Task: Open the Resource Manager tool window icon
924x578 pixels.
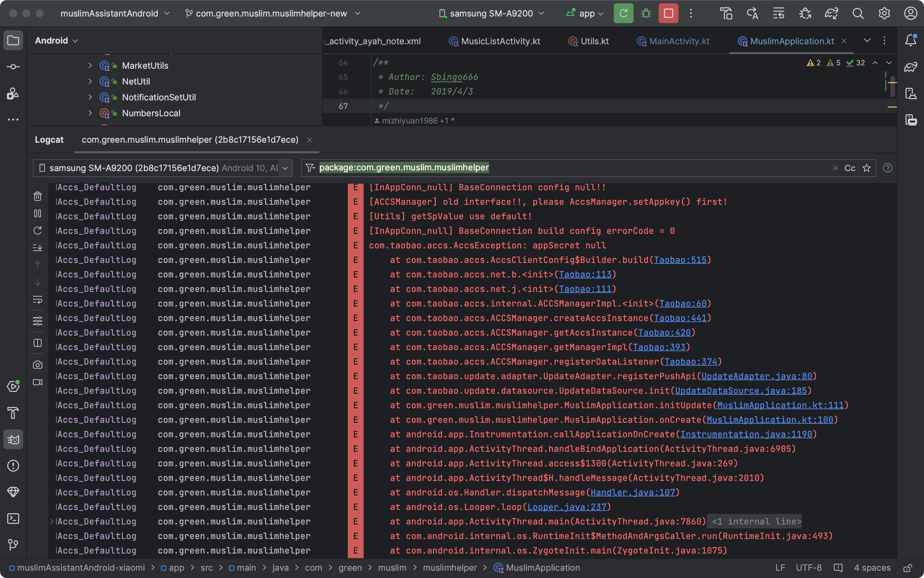Action: (x=13, y=93)
